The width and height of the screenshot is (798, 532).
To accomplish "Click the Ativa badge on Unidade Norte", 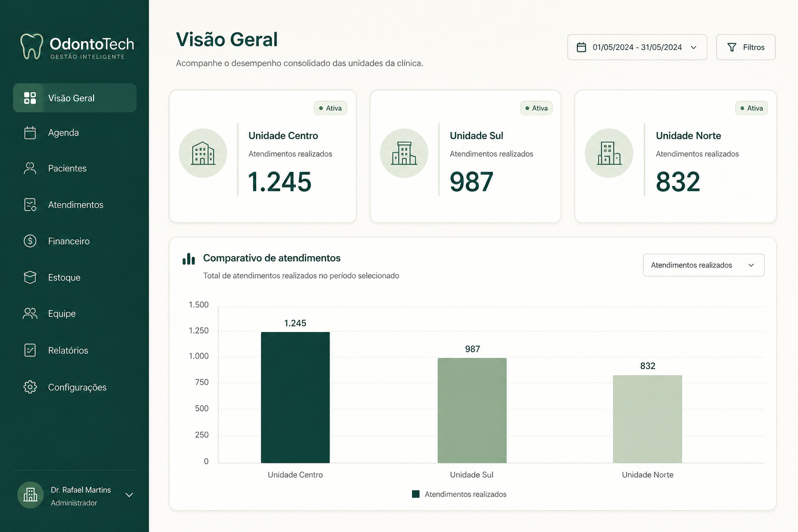I will [x=751, y=108].
